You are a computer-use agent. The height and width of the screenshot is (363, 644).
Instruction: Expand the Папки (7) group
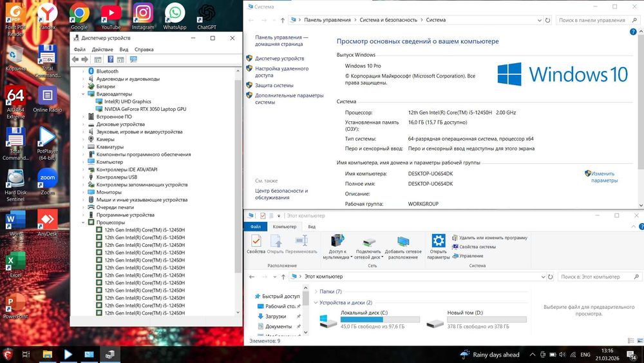[316, 291]
